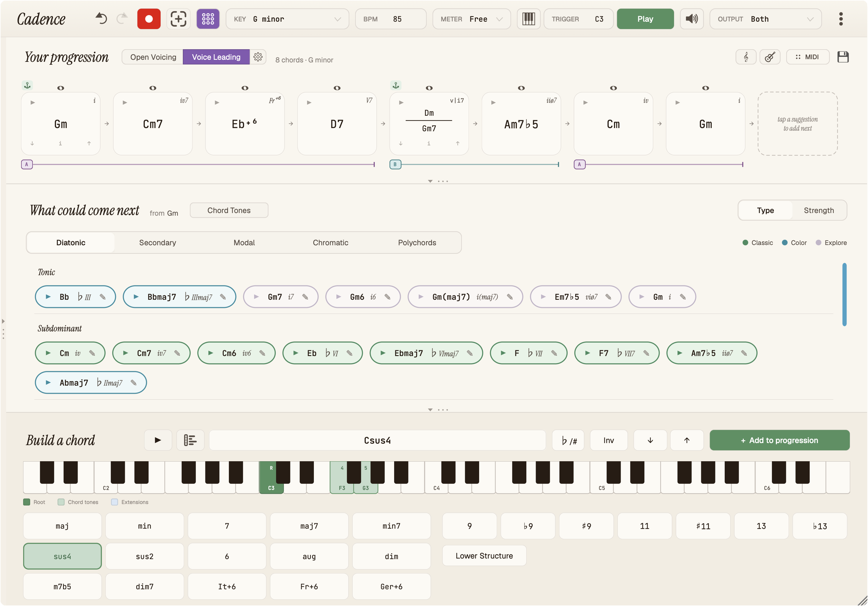Viewport: 868px width, 606px height.
Task: Open voice leading settings gear
Action: [258, 57]
